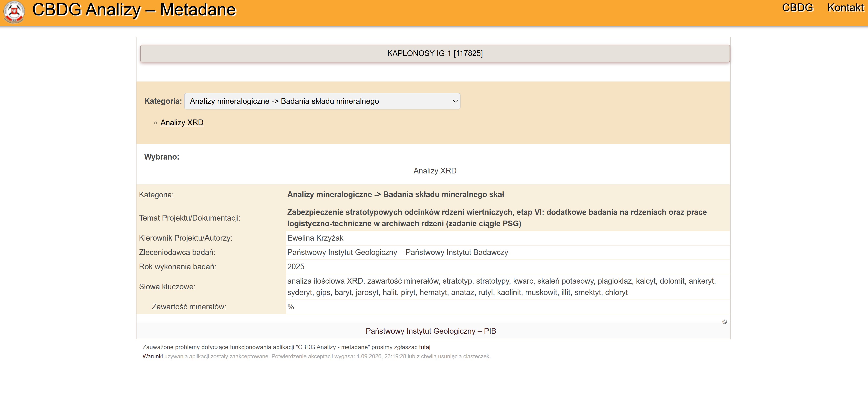
Task: Click the keywords text starting 'analiza ilościowa XRD'
Action: click(501, 287)
